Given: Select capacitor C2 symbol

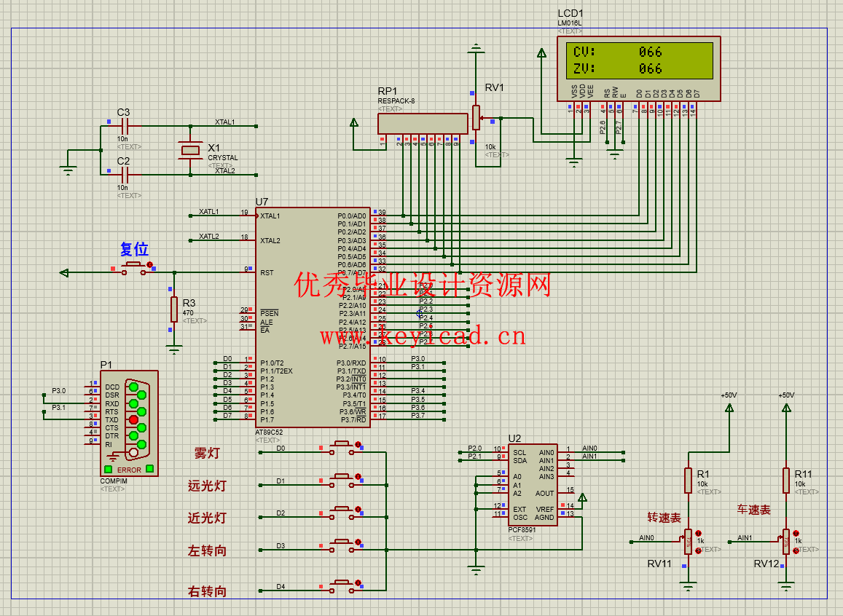Looking at the screenshot, I should [124, 174].
